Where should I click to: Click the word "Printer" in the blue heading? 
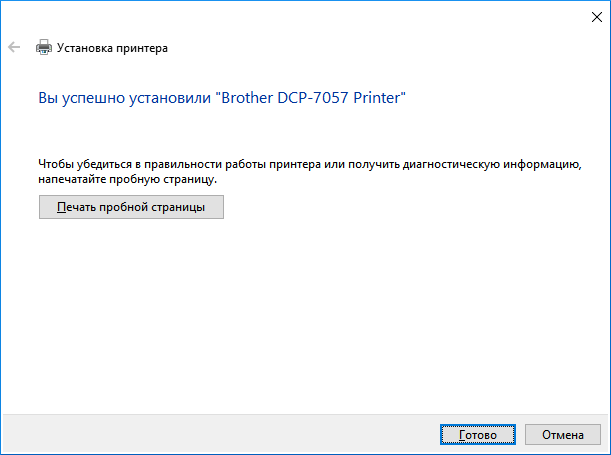coord(378,98)
